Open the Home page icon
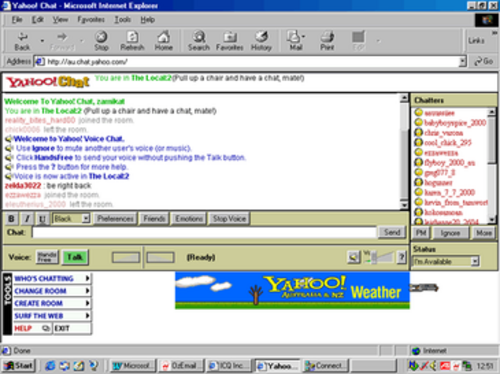500x374 pixels. point(163,41)
